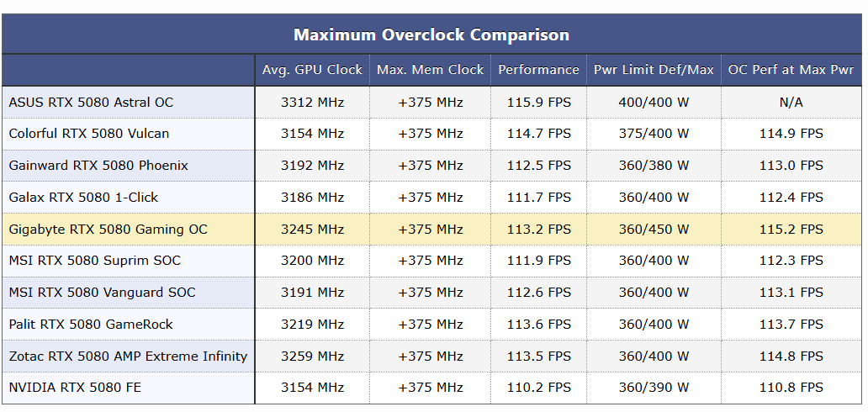Click the 110.8 FPS cell for NVIDIA FE

tap(791, 388)
